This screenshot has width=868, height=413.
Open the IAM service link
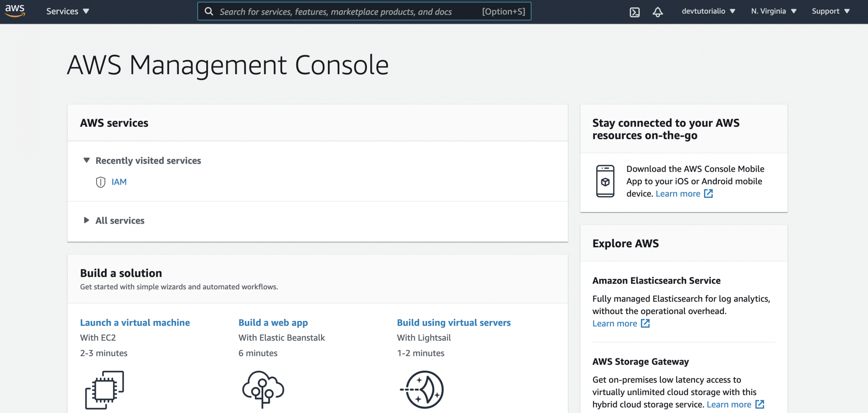(x=119, y=182)
